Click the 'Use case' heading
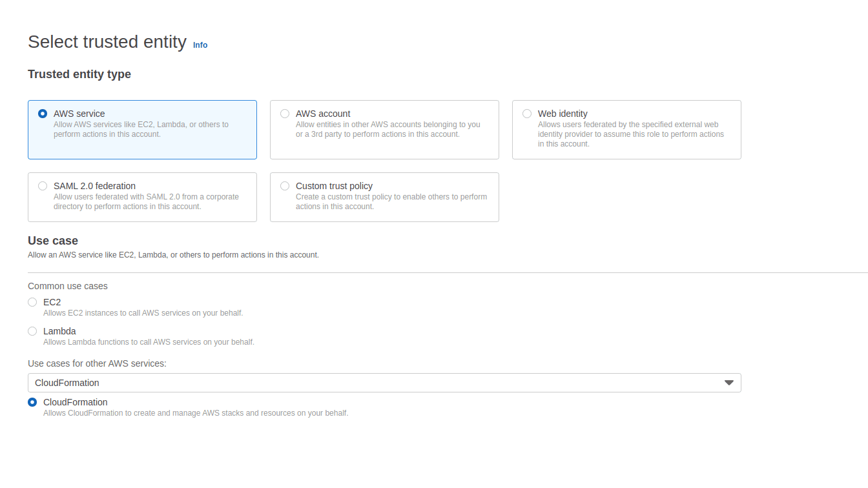 (x=53, y=241)
